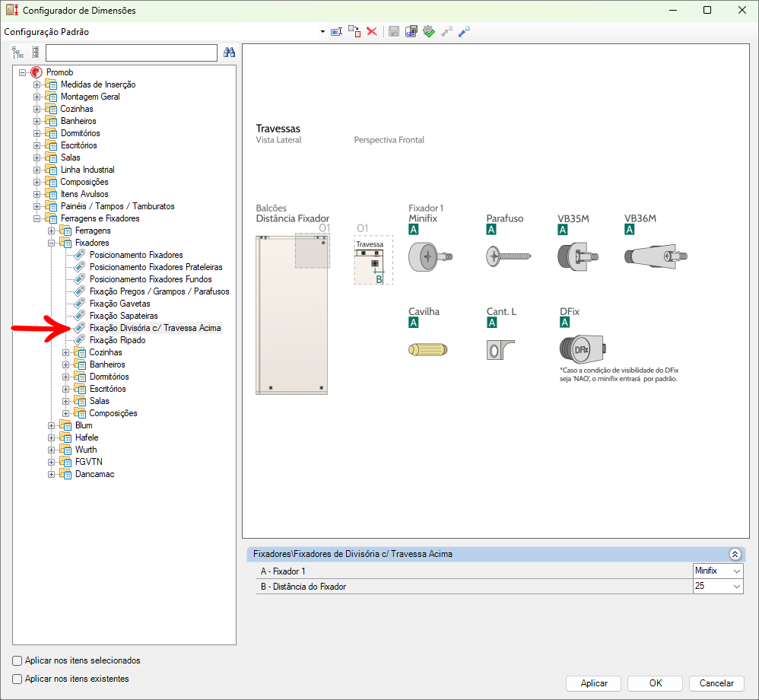
Task: Click the OK button
Action: 656,683
